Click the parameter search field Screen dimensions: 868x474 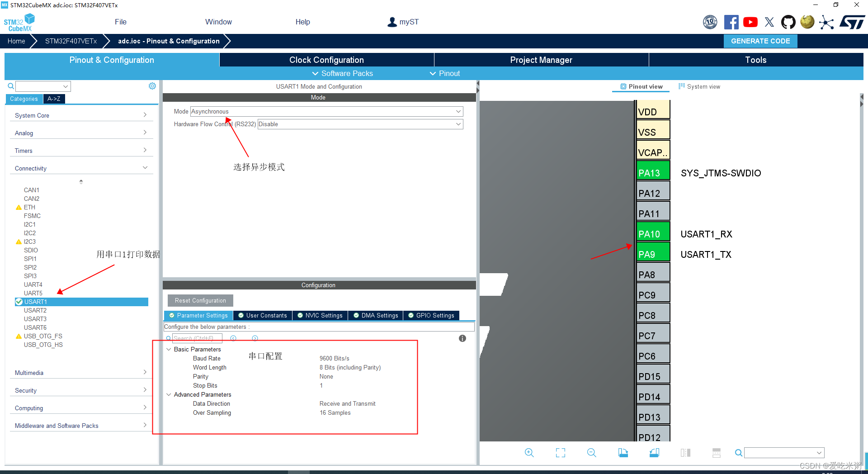pyautogui.click(x=197, y=338)
